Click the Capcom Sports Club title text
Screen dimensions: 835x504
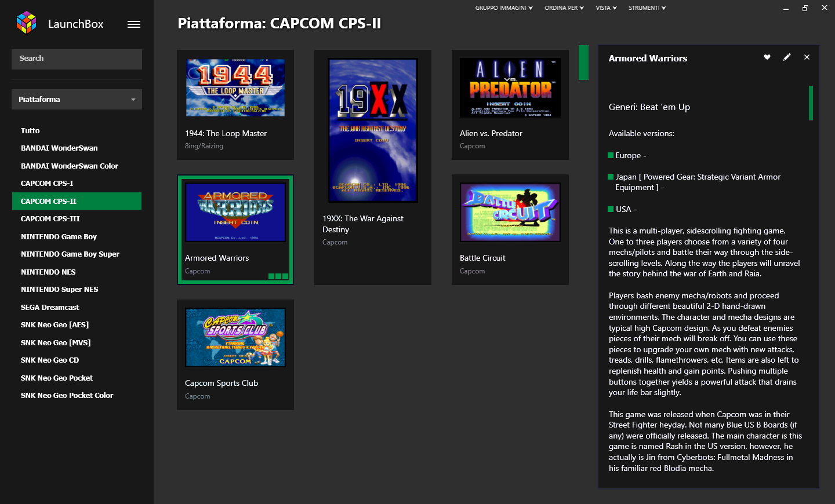pyautogui.click(x=222, y=384)
